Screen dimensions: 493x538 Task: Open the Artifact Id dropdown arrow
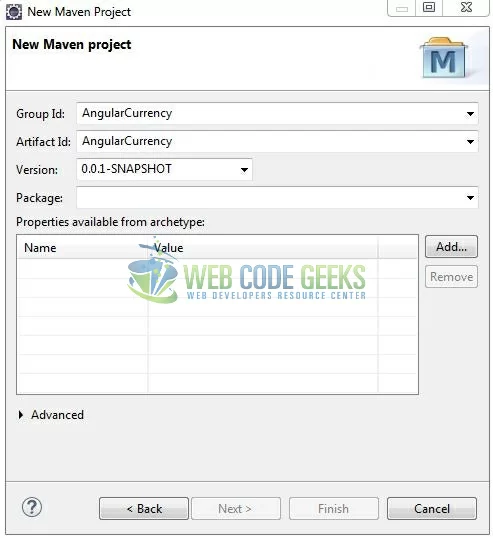[470, 142]
